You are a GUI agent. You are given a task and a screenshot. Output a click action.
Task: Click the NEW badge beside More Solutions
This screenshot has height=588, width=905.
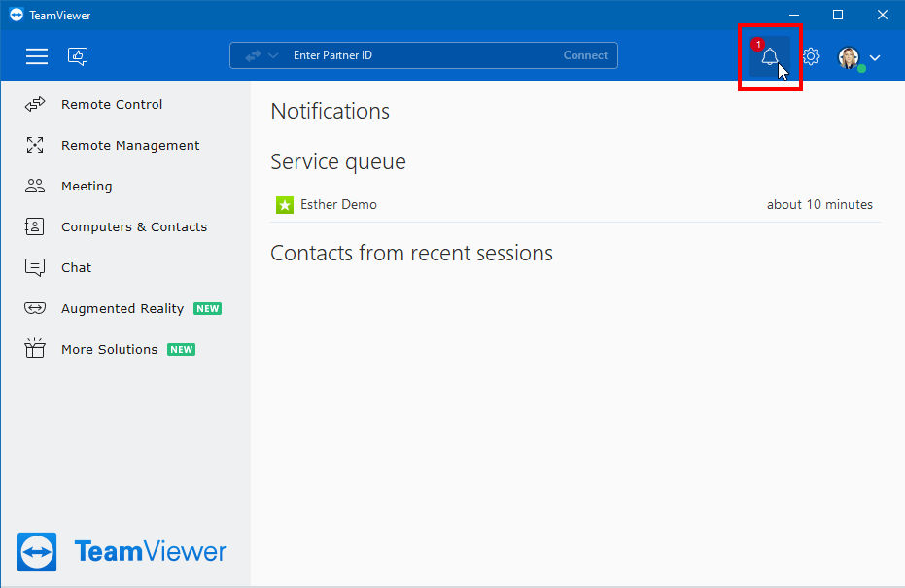[x=181, y=350]
